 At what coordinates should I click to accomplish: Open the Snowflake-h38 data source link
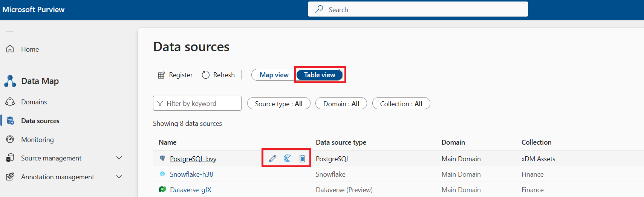(191, 174)
